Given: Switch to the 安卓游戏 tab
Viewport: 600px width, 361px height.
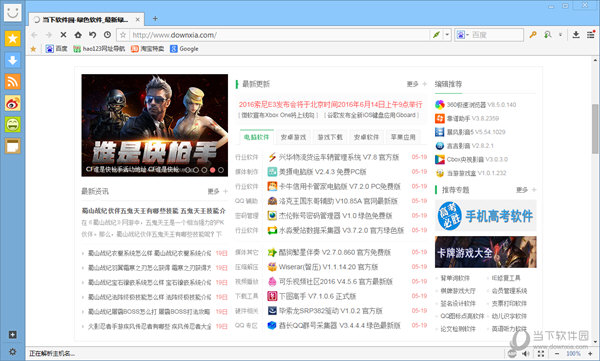Looking at the screenshot, I should click(x=293, y=137).
